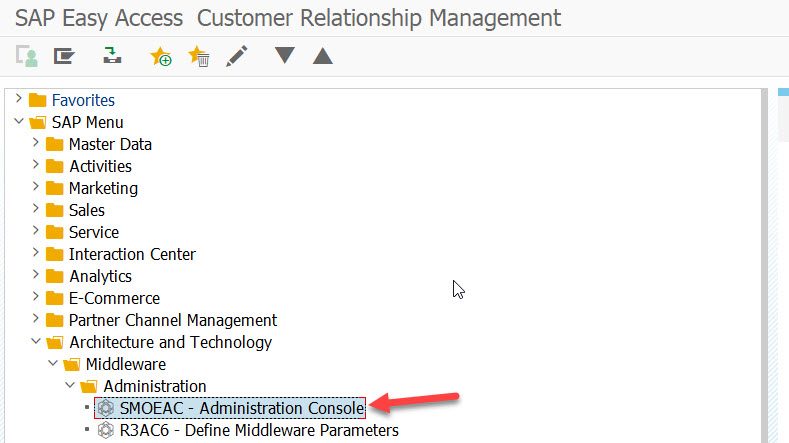Click the Move Favorites Down arrow
Viewport: 789px width, 443px height.
[285, 56]
